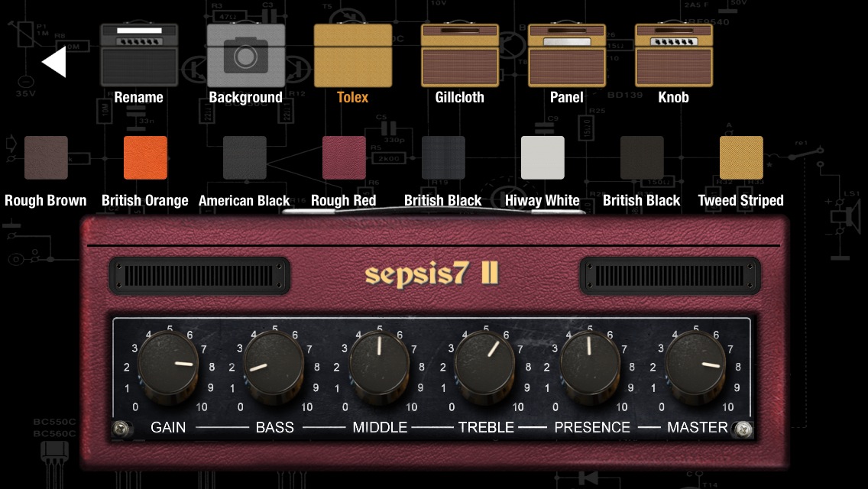Apply the British Orange tolex swatch
The height and width of the screenshot is (489, 868).
pyautogui.click(x=145, y=157)
